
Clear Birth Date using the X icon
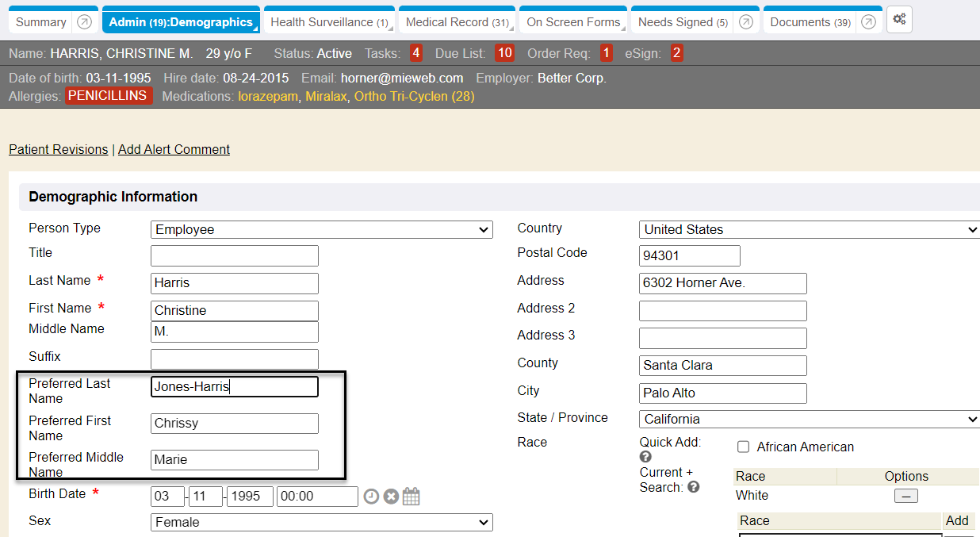point(391,497)
